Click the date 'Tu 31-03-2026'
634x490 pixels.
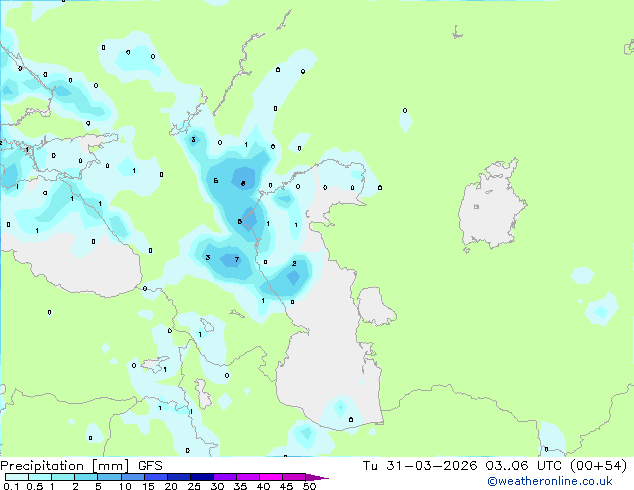pos(420,466)
